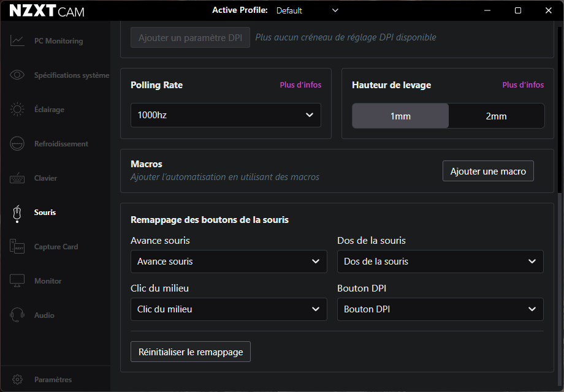Click Ajouter une macro button
Screen dimensions: 564x392
tap(488, 171)
